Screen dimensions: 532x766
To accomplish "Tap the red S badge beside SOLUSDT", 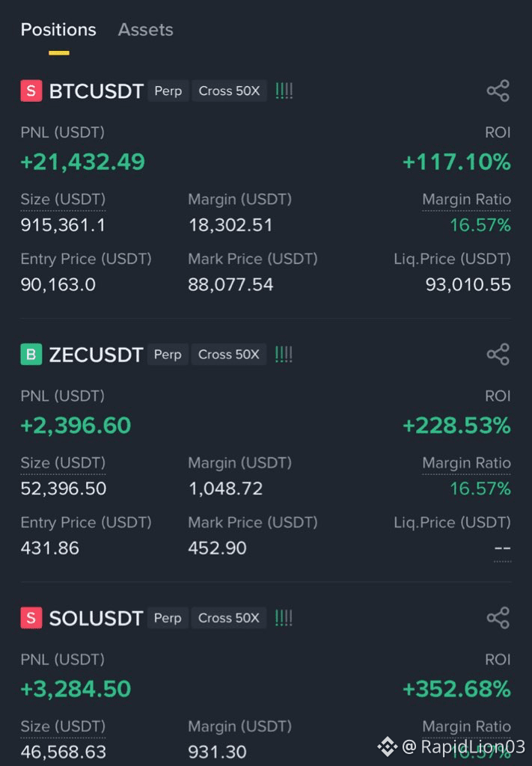I will (31, 618).
